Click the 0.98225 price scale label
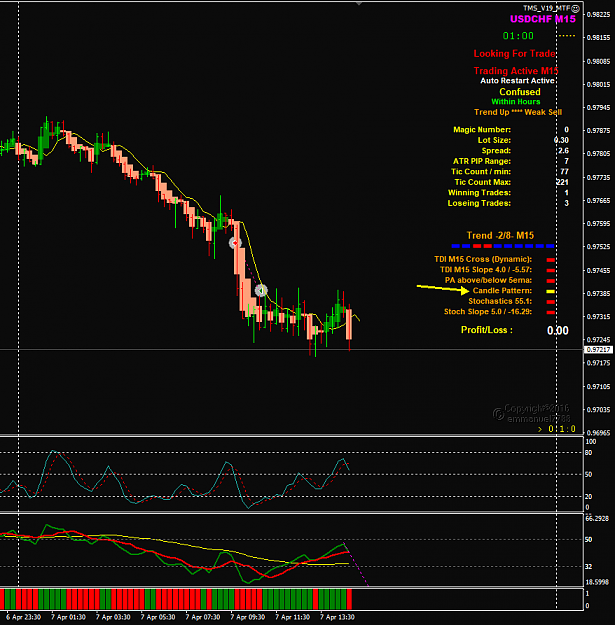The width and height of the screenshot is (615, 625). [599, 15]
